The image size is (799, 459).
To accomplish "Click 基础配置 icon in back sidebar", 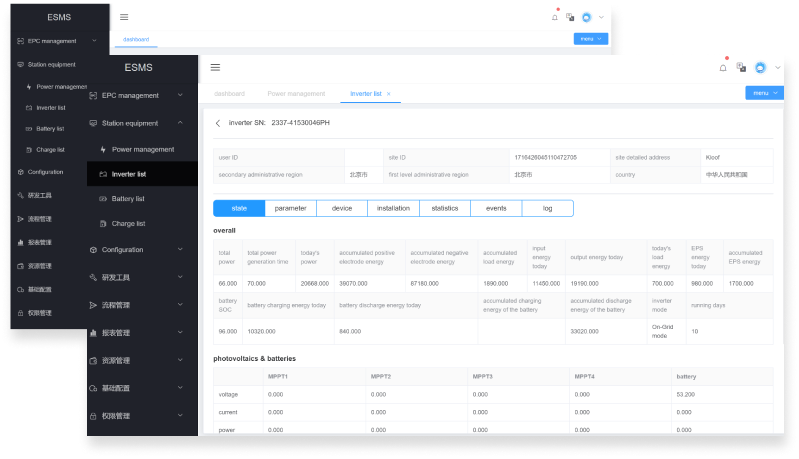I will click(x=20, y=289).
